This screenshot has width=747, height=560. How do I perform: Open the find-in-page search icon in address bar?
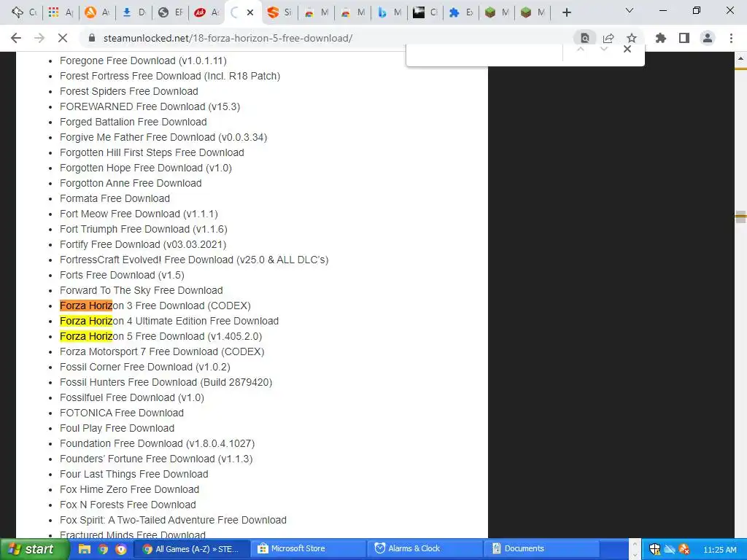click(584, 38)
